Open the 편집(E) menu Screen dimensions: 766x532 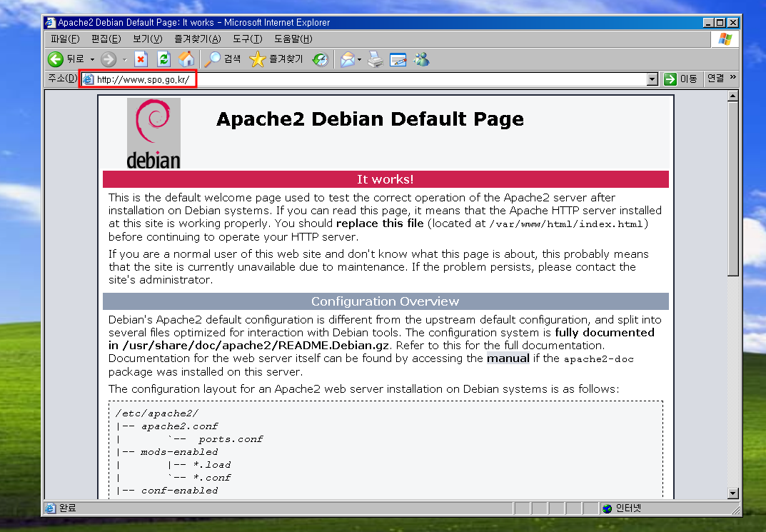106,39
